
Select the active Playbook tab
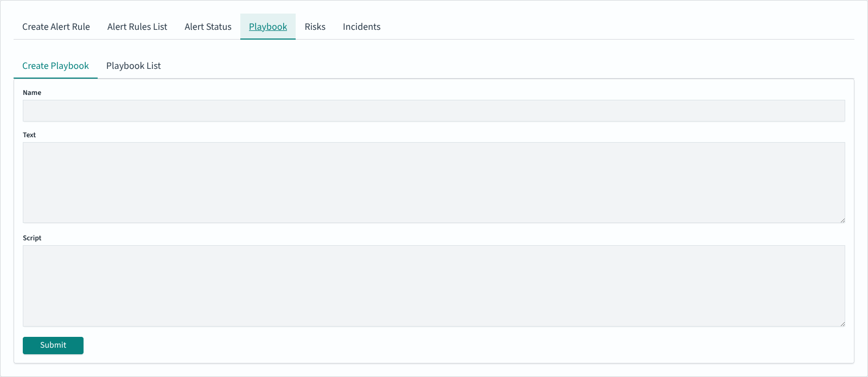pos(268,27)
